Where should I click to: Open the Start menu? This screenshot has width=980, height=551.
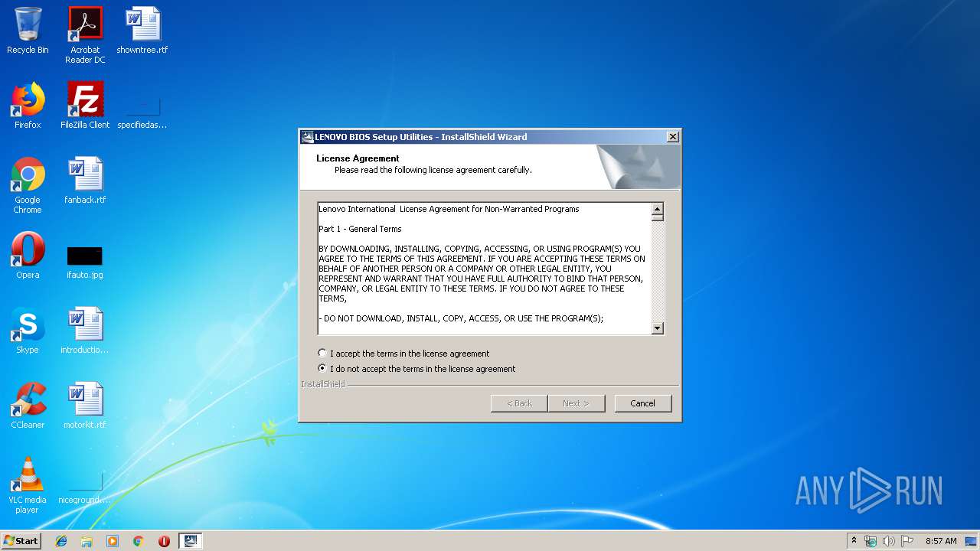pos(21,541)
